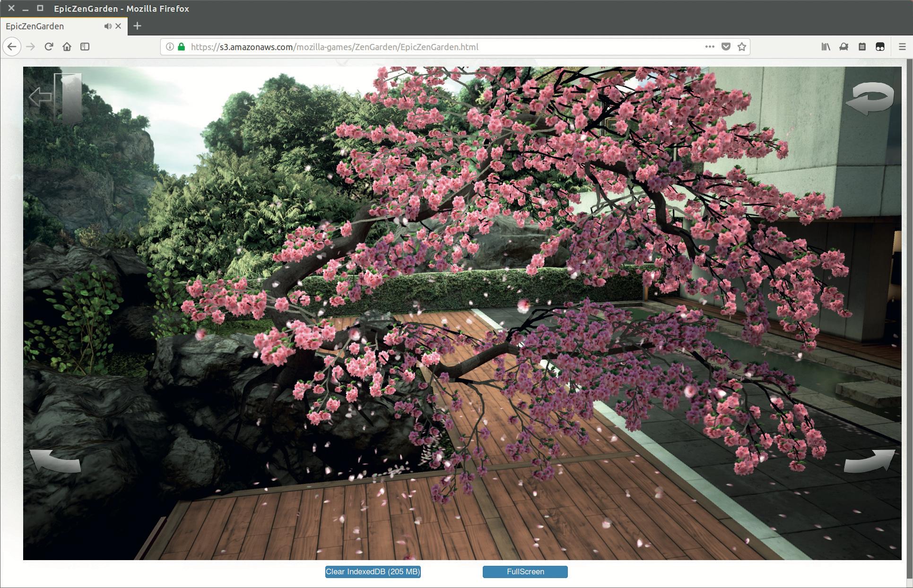Click the browser Back arrow button
The width and height of the screenshot is (913, 588).
(12, 47)
